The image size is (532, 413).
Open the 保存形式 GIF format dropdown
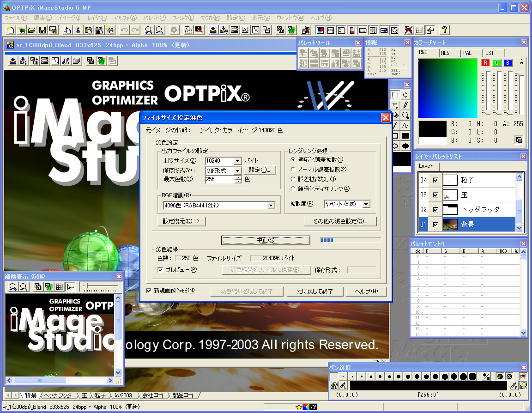pyautogui.click(x=238, y=171)
